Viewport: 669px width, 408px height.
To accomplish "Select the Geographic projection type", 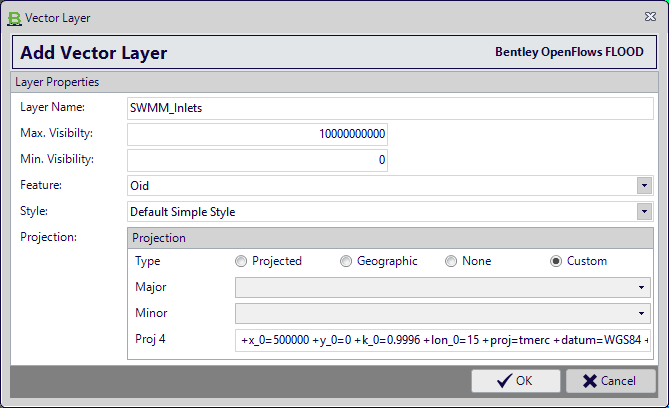I will point(346,261).
